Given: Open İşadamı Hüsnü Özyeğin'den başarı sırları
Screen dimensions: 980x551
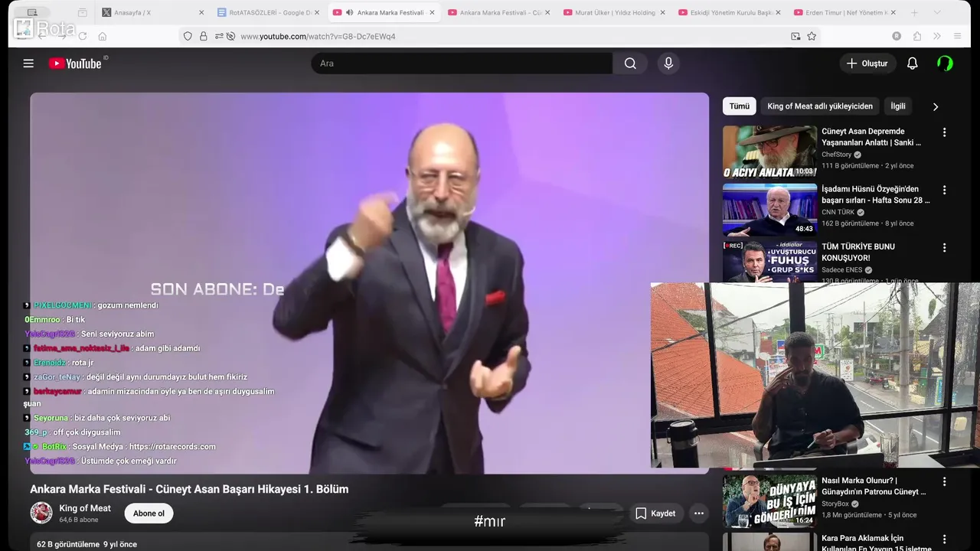Looking at the screenshot, I should pos(876,194).
